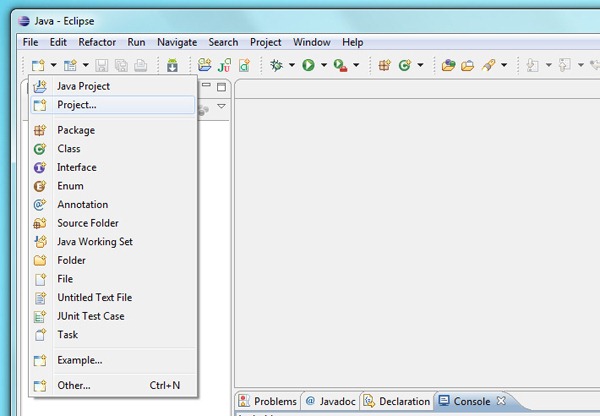600x416 pixels.
Task: Select JUnit Test Case menu entry
Action: [113, 316]
